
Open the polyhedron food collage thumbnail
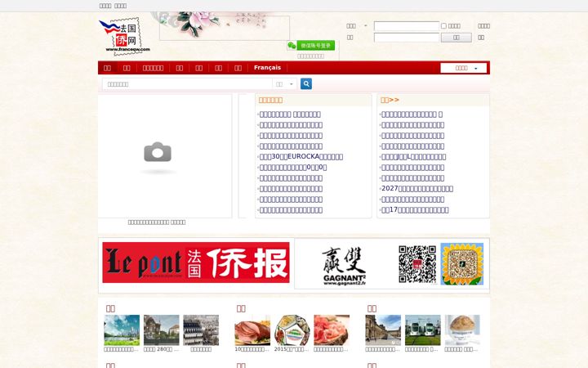click(x=292, y=330)
